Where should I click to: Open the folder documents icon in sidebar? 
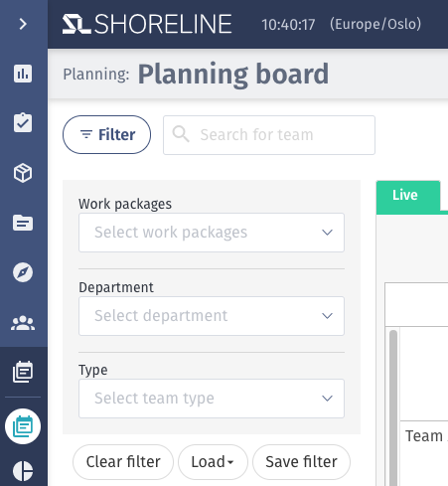[23, 223]
